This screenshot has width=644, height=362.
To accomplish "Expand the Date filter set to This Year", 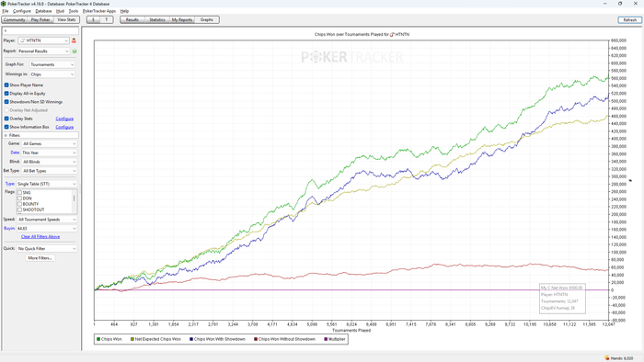I will point(49,153).
